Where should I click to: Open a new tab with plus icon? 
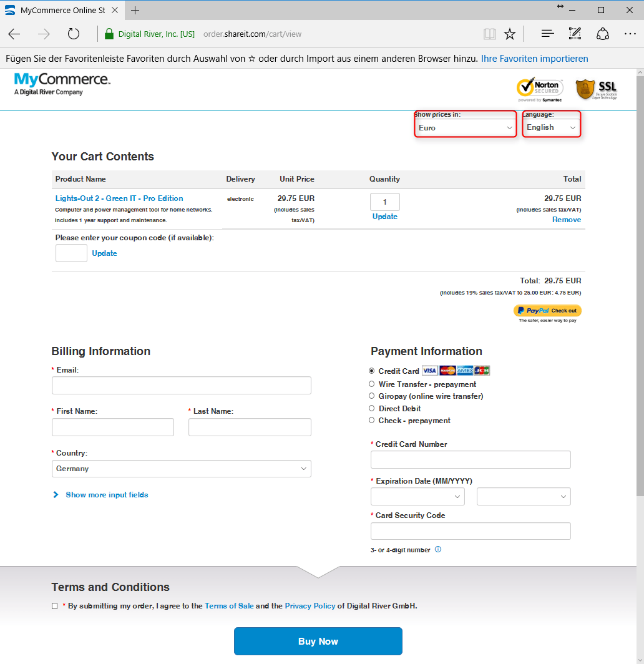pos(135,10)
